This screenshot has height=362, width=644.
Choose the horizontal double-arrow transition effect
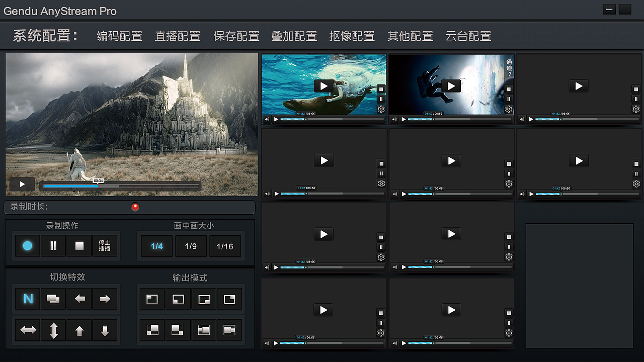point(28,330)
